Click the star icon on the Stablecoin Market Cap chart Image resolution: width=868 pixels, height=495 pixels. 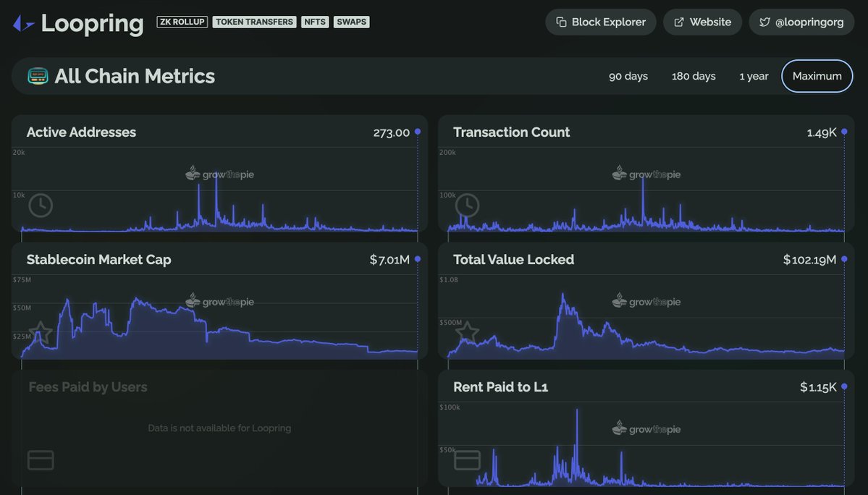[x=40, y=333]
